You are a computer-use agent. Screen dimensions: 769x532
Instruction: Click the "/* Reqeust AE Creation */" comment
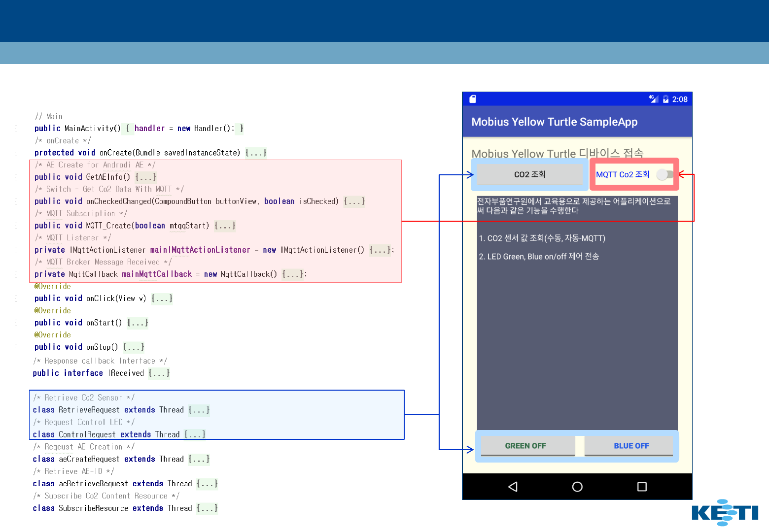pos(84,447)
